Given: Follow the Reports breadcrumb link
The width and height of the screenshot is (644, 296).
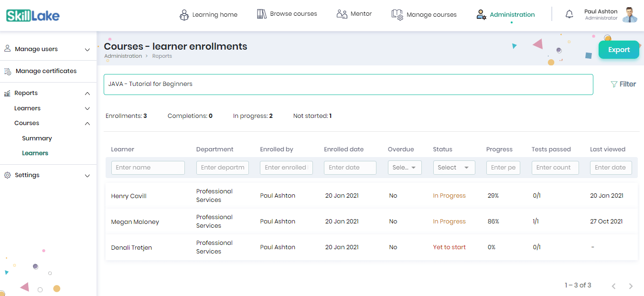Looking at the screenshot, I should pyautogui.click(x=162, y=56).
